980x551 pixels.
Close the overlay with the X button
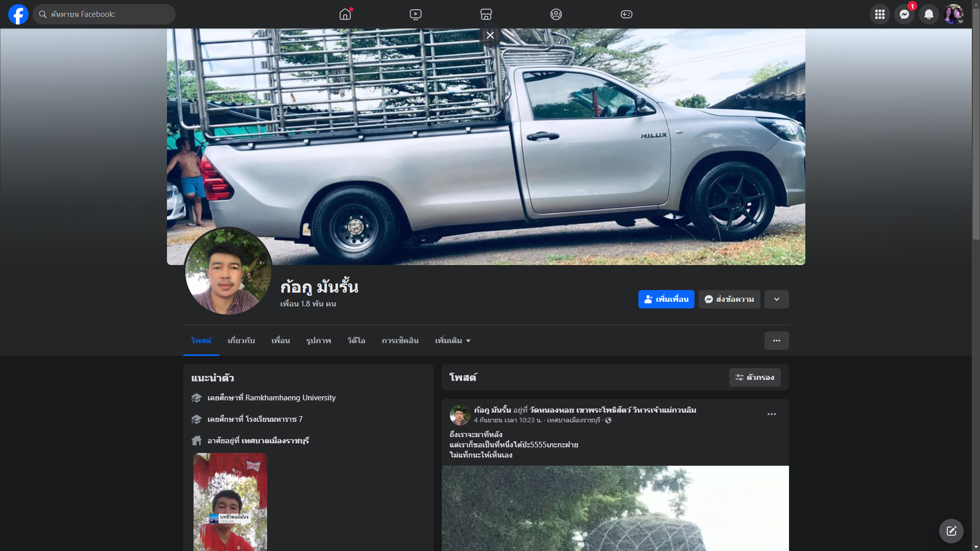[x=490, y=35]
